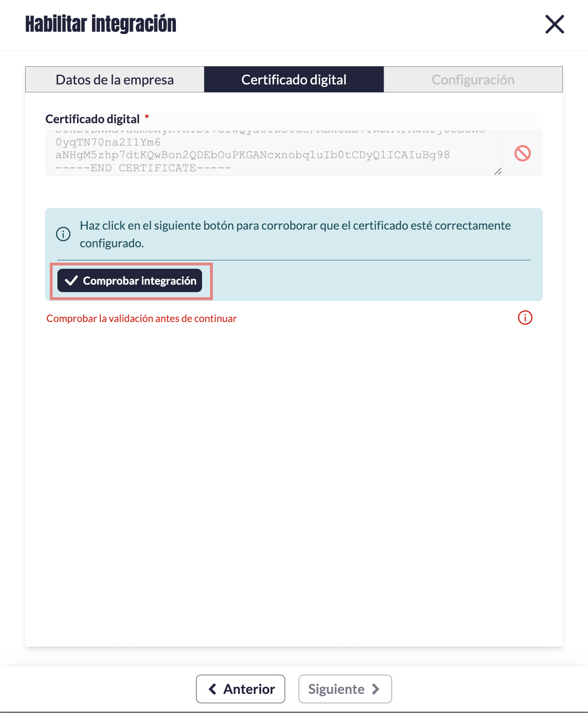Click the info icon in blue notice
The image size is (588, 713).
click(63, 234)
